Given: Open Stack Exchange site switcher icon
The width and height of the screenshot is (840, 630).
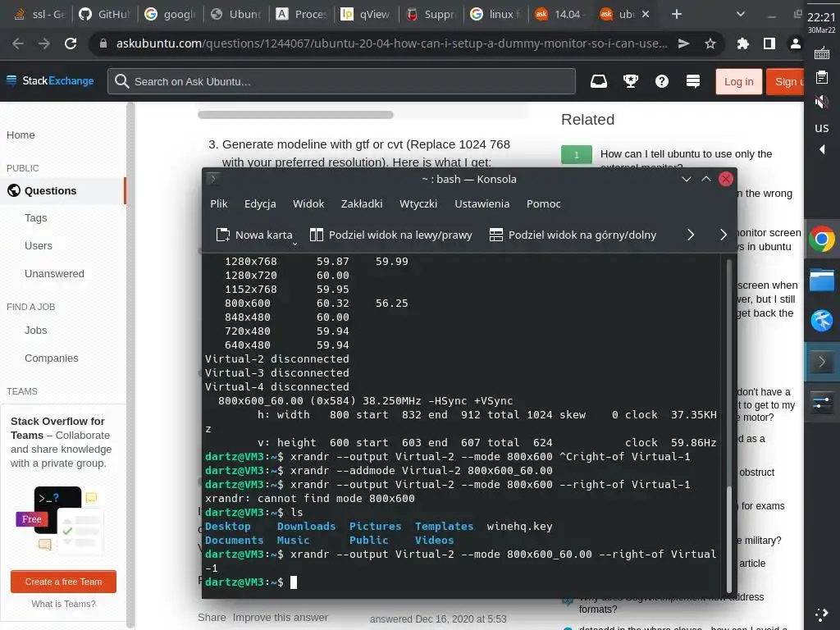Looking at the screenshot, I should click(x=693, y=81).
